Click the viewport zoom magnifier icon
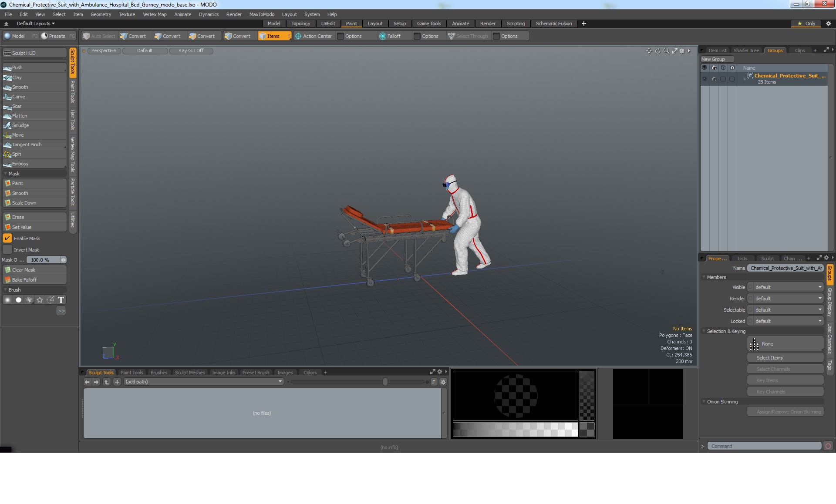836x504 pixels. (666, 51)
